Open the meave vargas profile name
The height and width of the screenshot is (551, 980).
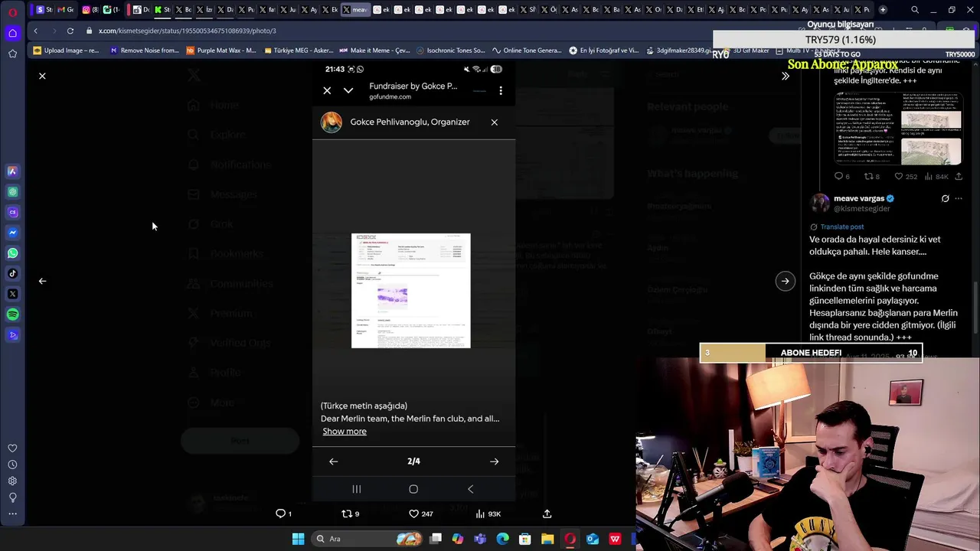pyautogui.click(x=858, y=198)
